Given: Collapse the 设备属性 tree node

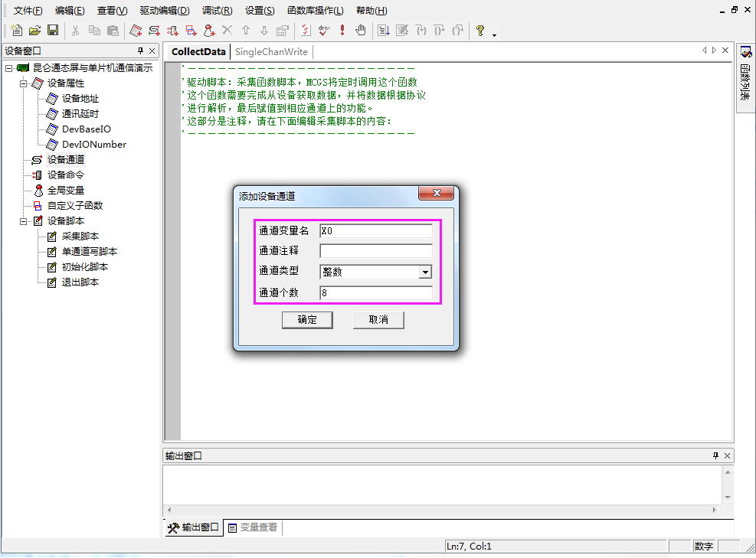Looking at the screenshot, I should tap(23, 83).
